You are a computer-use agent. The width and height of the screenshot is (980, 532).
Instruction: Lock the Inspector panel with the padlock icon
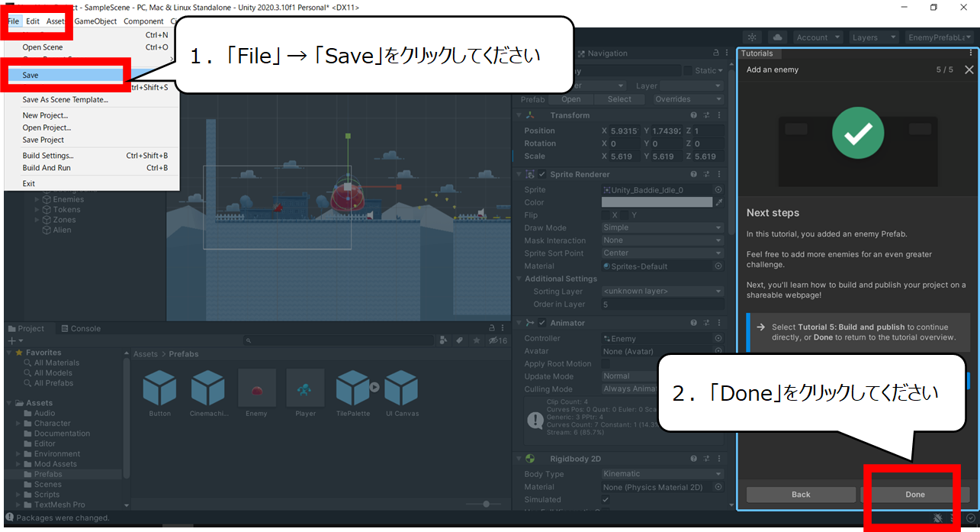click(x=715, y=53)
